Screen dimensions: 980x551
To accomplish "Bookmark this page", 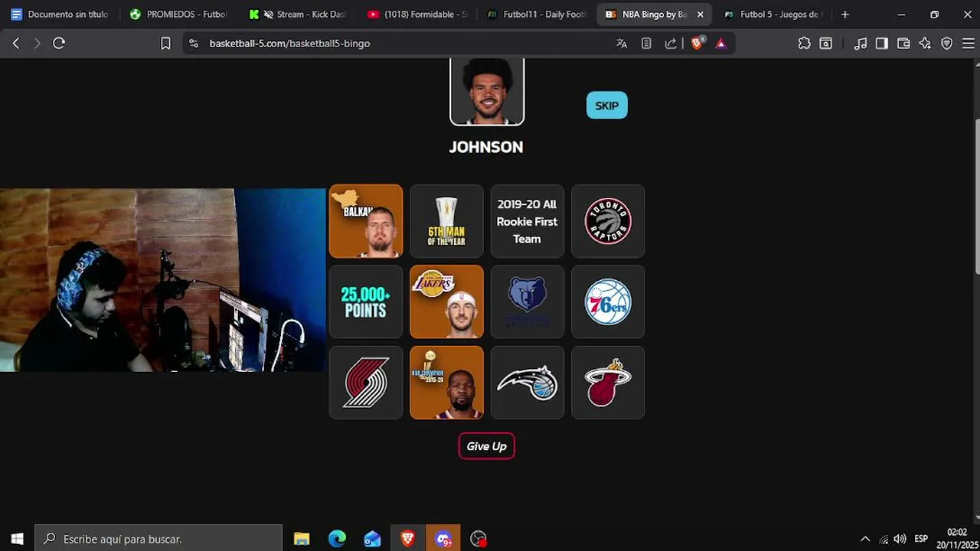I will tap(165, 44).
